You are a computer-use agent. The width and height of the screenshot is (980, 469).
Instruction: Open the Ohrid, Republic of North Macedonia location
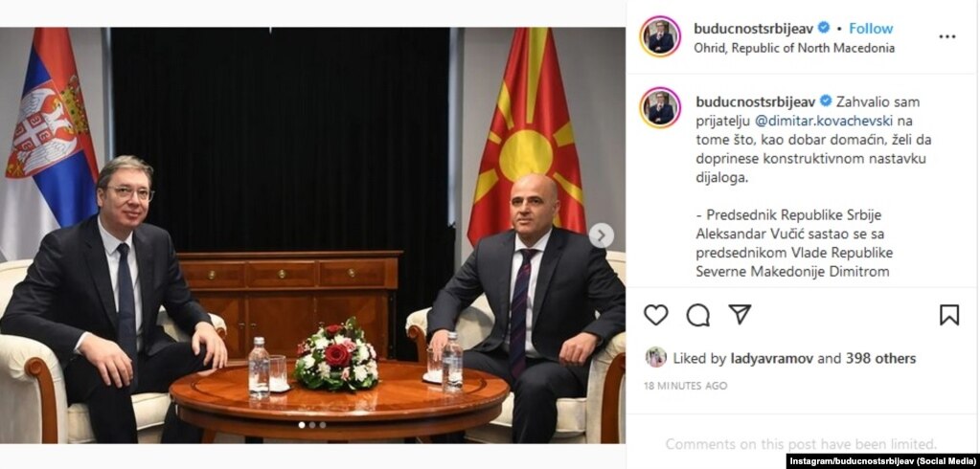tap(794, 48)
